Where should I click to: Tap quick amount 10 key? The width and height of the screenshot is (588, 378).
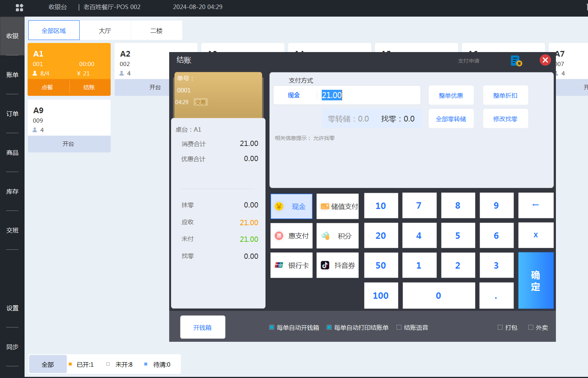coord(381,206)
